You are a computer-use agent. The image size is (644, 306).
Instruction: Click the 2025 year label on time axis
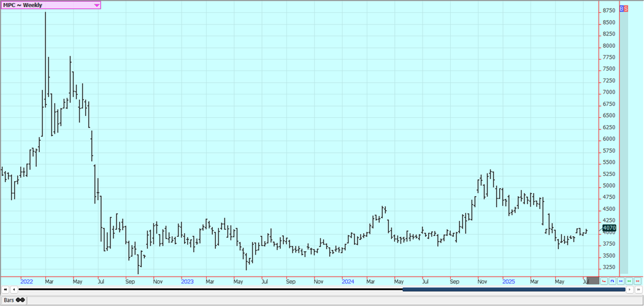coord(508,281)
